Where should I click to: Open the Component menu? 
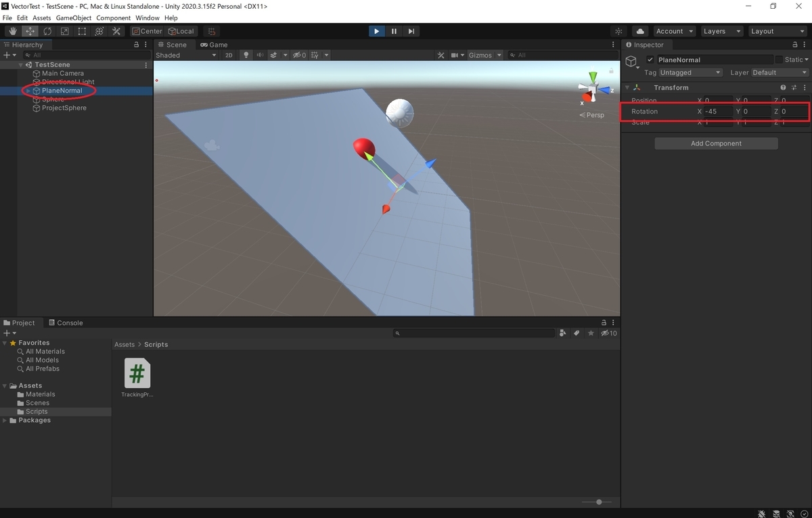[x=114, y=18]
